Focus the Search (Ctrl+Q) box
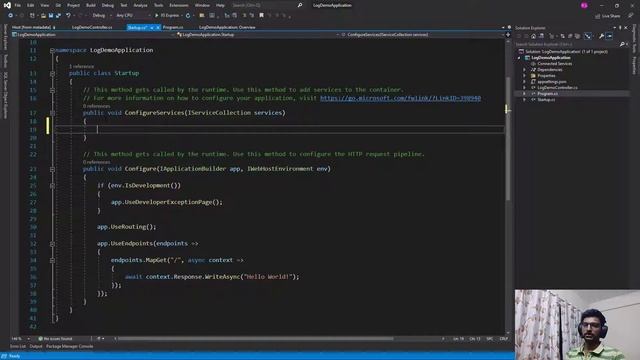 pyautogui.click(x=267, y=5)
